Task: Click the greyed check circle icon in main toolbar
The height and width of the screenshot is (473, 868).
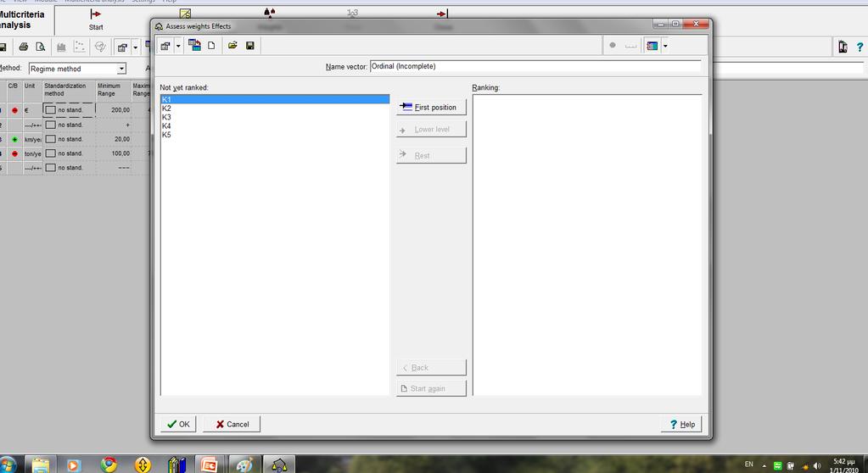Action: point(100,47)
